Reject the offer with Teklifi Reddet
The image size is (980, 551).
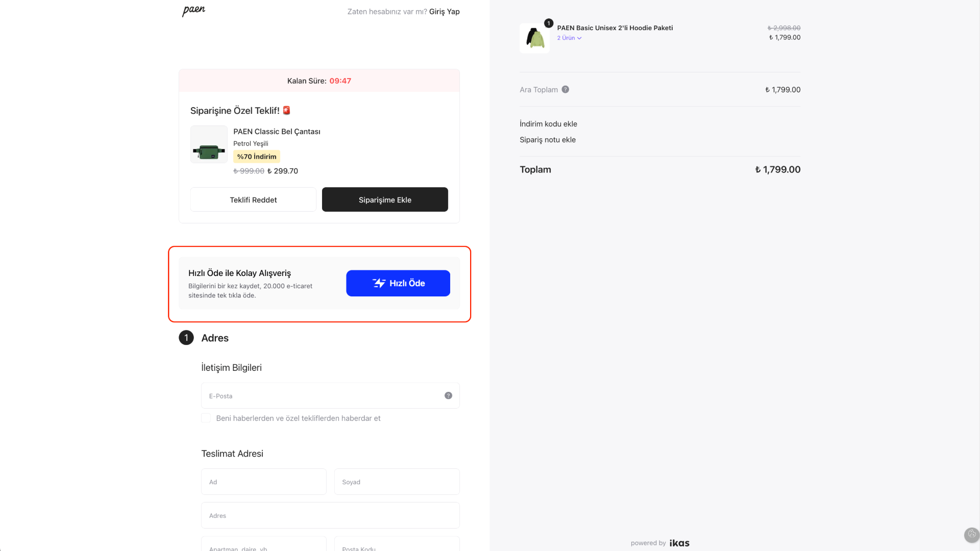click(253, 199)
